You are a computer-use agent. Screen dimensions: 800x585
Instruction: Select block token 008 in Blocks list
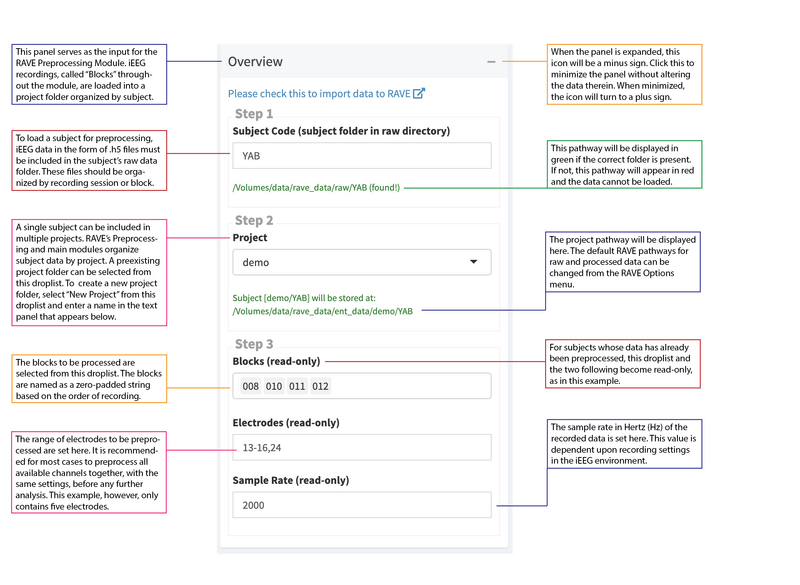point(252,385)
